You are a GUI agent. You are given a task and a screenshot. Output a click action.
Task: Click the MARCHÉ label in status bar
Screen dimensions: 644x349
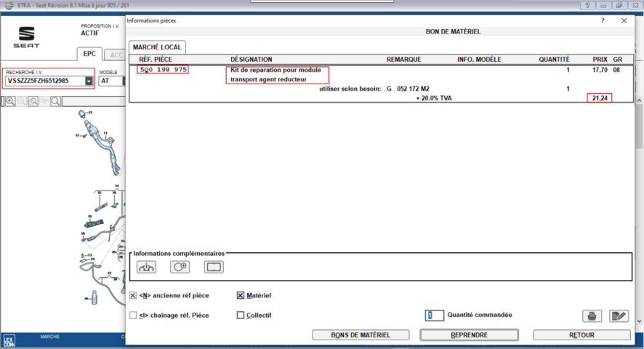(49, 337)
